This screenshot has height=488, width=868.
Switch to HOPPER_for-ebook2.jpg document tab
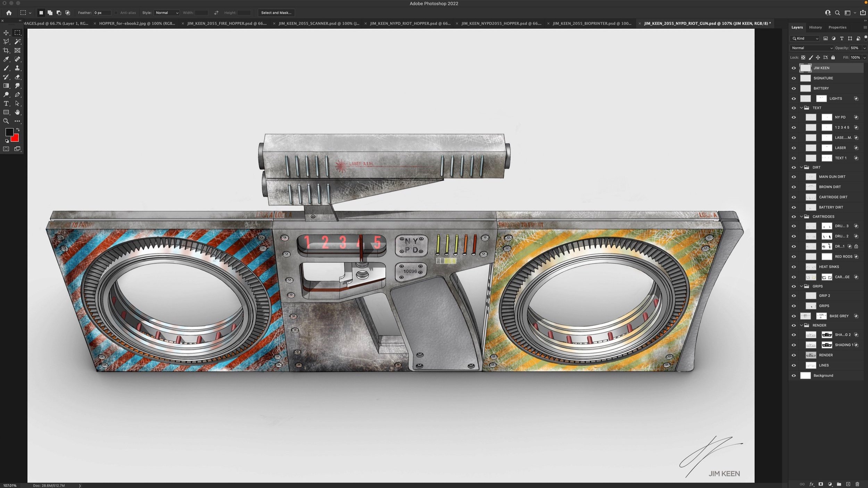pos(137,24)
